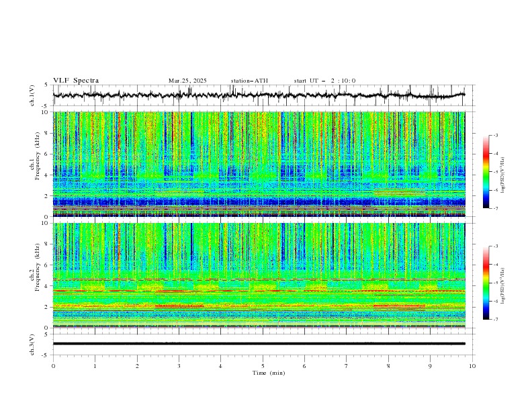532x411 pixels.
Task: Click the "VLF Spectra" title text
Action: coord(76,81)
